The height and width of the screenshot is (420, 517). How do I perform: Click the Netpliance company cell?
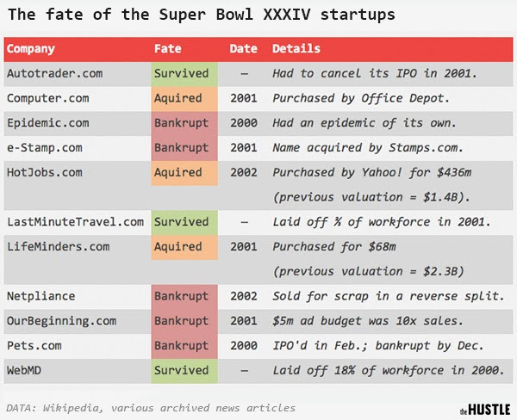tap(41, 297)
